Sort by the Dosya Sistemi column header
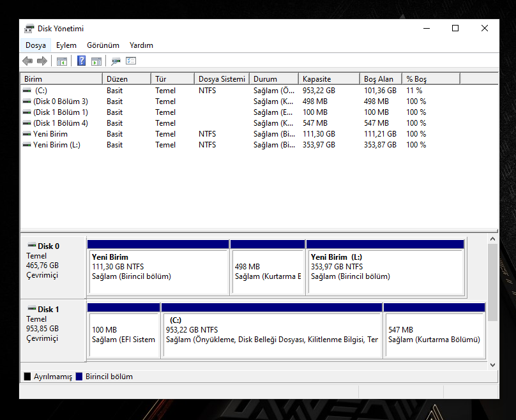516x420 pixels. coord(222,79)
